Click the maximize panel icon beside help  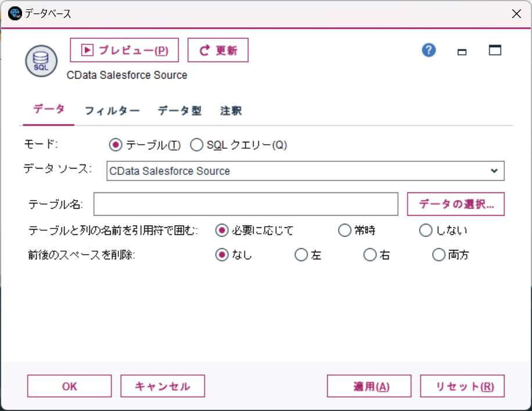coord(495,51)
